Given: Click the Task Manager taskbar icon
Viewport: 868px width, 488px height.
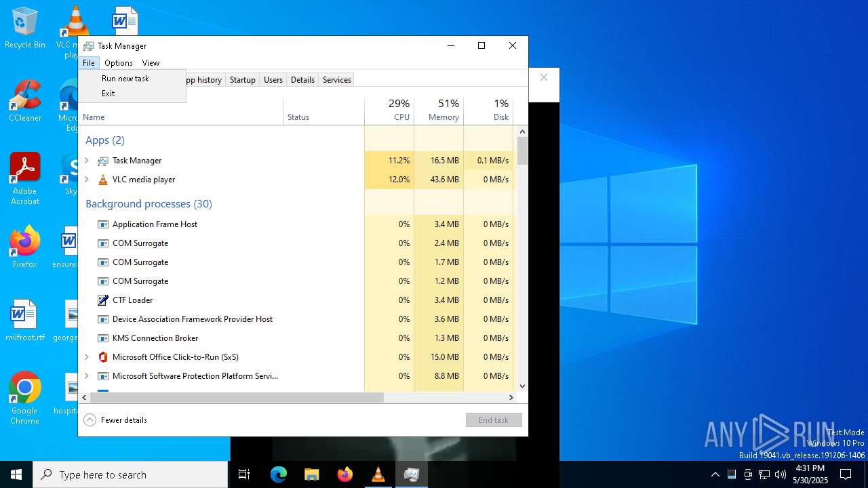Looking at the screenshot, I should click(x=411, y=474).
